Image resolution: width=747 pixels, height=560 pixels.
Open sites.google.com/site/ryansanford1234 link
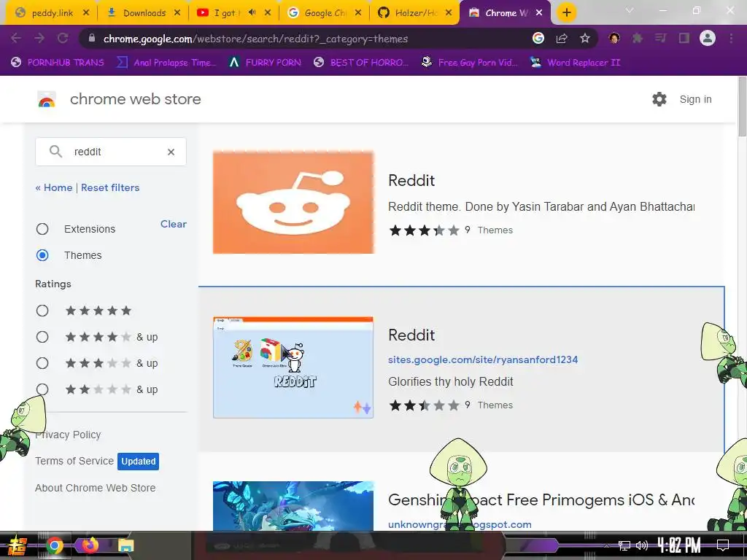[483, 359]
